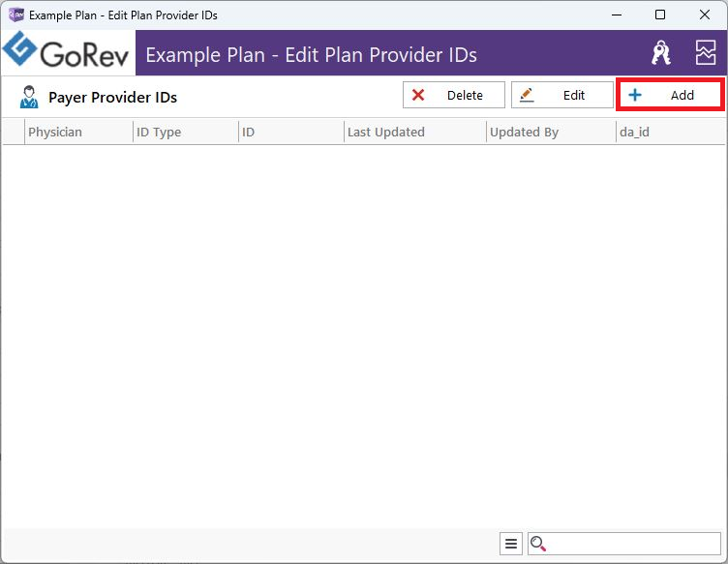
Task: Click the Edit button
Action: [562, 95]
